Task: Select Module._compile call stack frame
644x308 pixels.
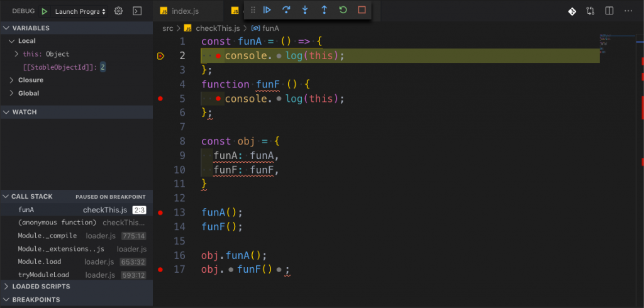Action: point(76,236)
